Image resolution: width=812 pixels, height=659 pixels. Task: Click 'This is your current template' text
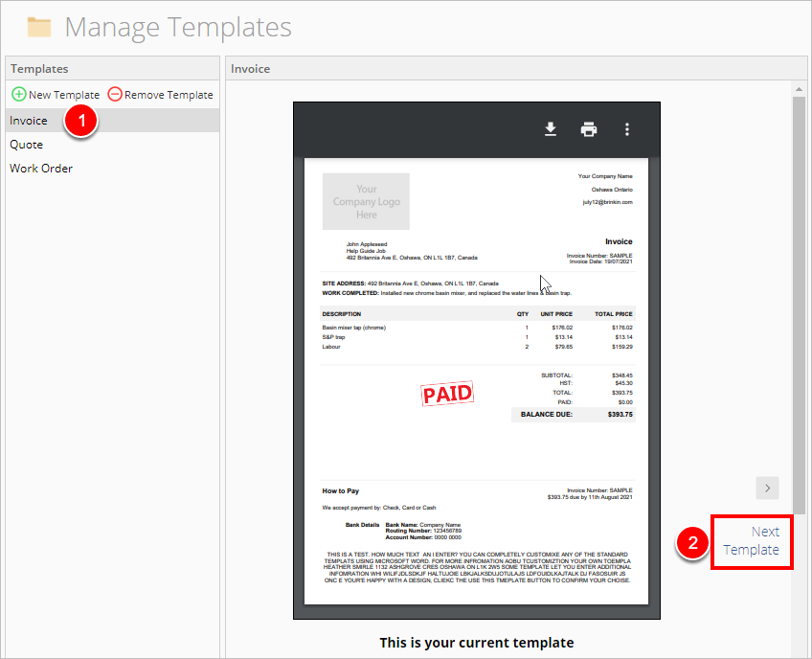pos(477,643)
